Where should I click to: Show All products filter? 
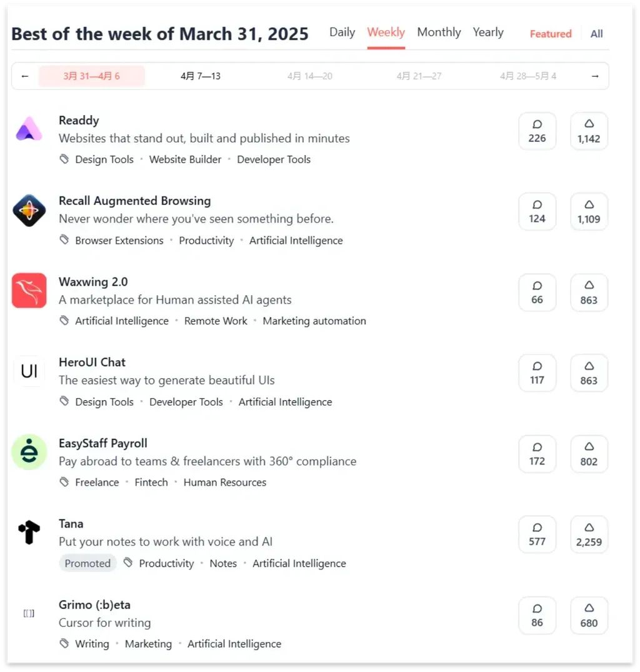tap(597, 34)
